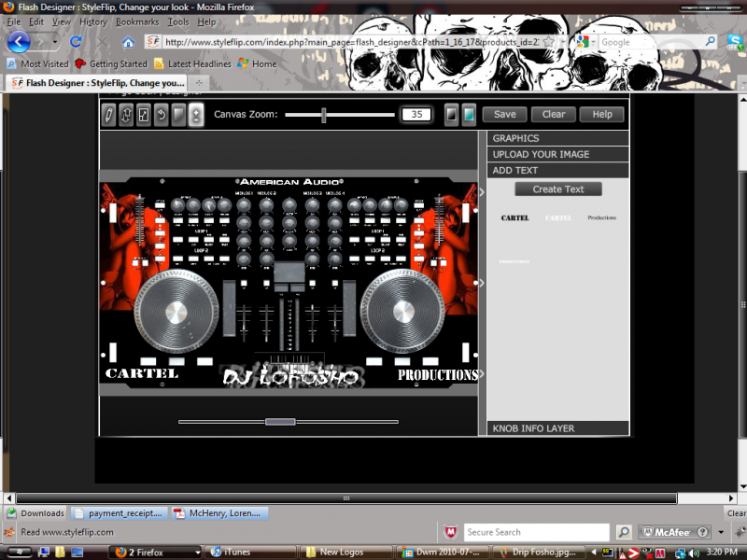Open the Downloads button
This screenshot has height=560, width=747.
pyautogui.click(x=35, y=513)
